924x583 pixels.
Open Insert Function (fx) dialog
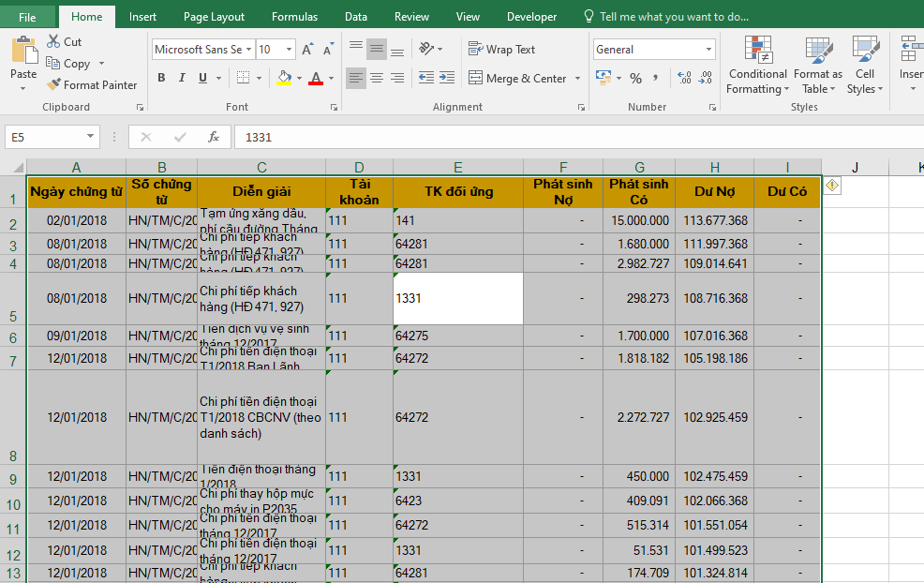click(214, 137)
